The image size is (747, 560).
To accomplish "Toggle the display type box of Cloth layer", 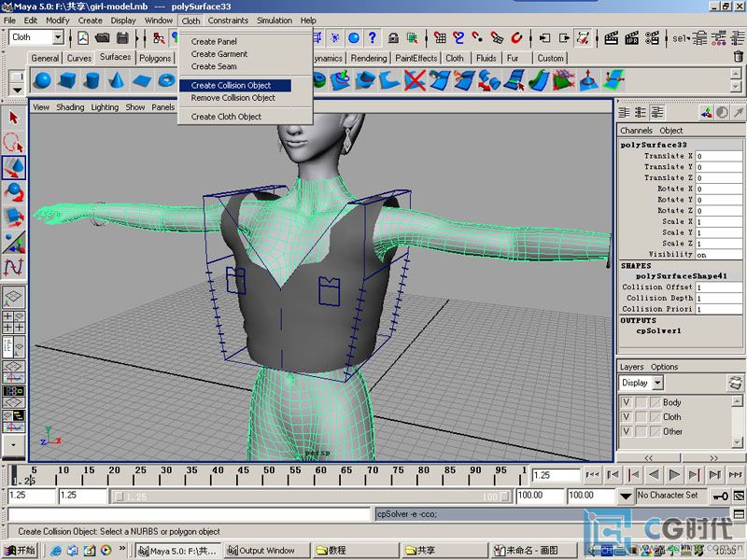I will [x=641, y=417].
